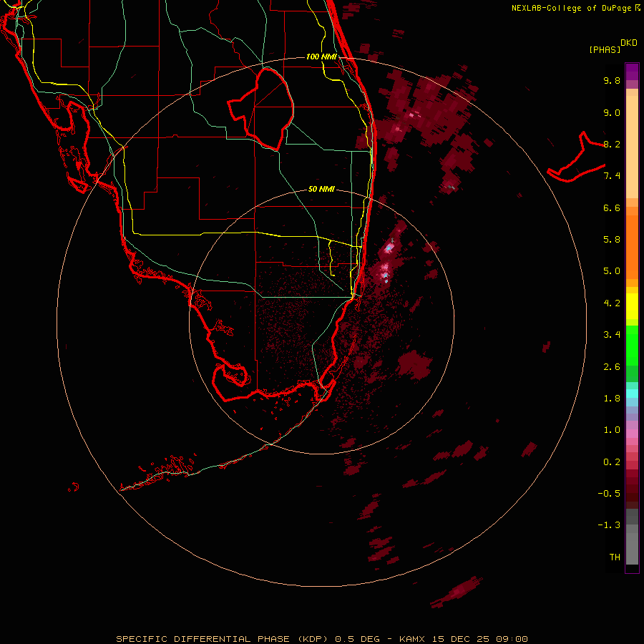
Task: Click the 100 NMI range ring label
Action: pos(321,57)
